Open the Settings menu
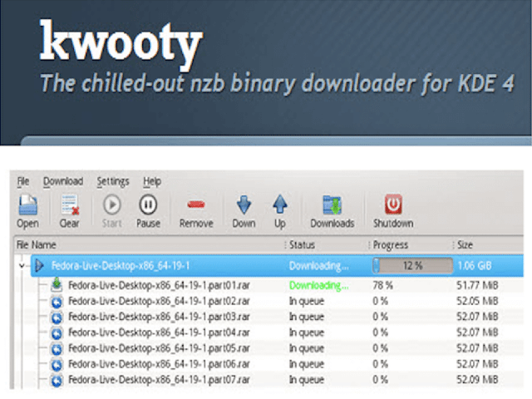This screenshot has width=532, height=399. coord(113,182)
